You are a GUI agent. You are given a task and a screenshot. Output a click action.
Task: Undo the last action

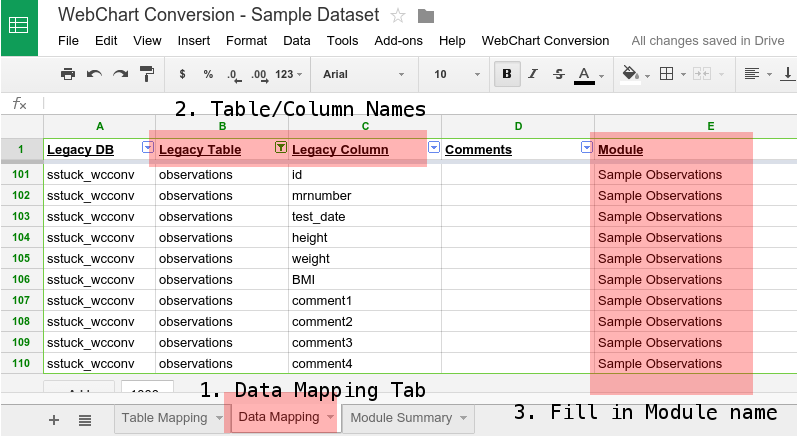(94, 74)
